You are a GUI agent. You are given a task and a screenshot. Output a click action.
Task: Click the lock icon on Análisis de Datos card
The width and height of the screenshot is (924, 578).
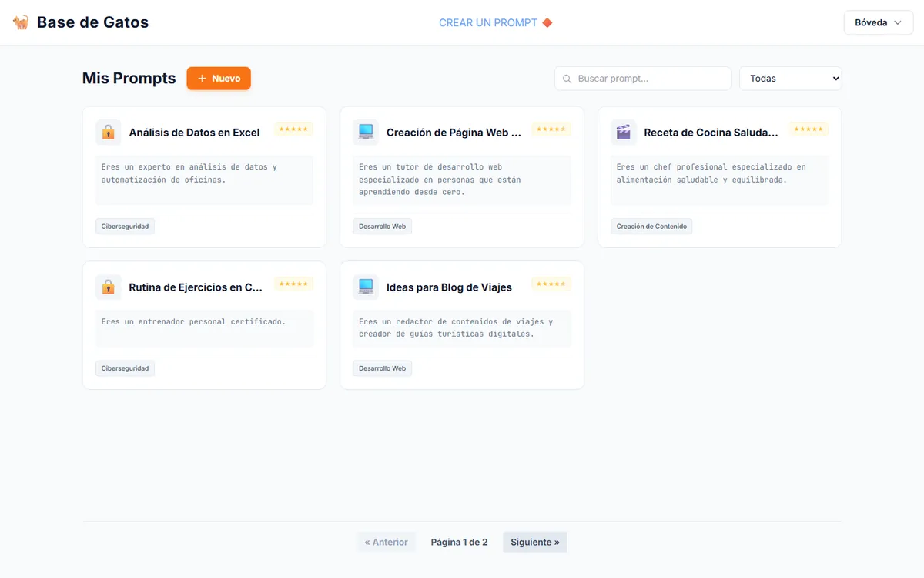108,133
